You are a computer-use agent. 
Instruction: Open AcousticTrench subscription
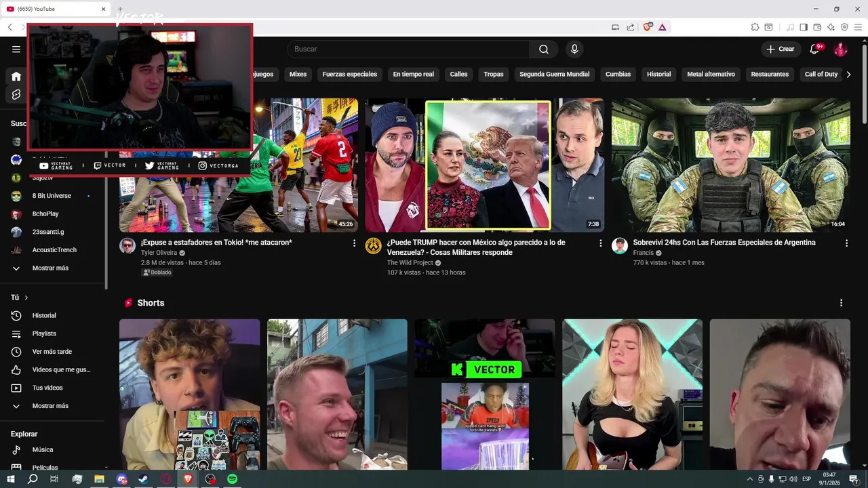click(54, 250)
